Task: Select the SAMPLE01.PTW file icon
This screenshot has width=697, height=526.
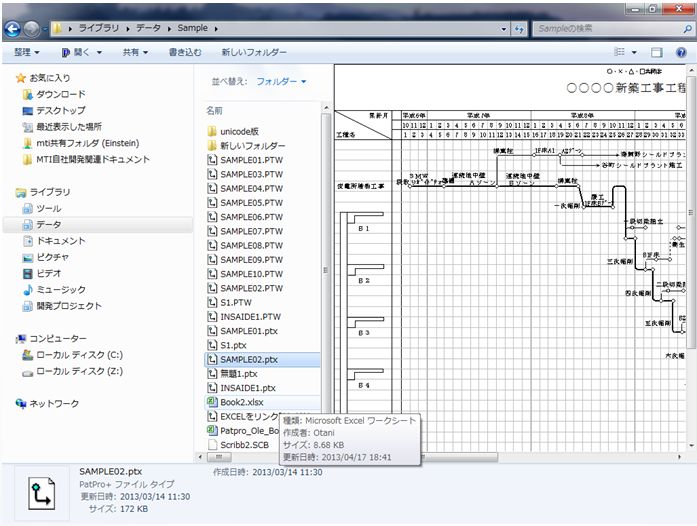Action: tap(212, 160)
